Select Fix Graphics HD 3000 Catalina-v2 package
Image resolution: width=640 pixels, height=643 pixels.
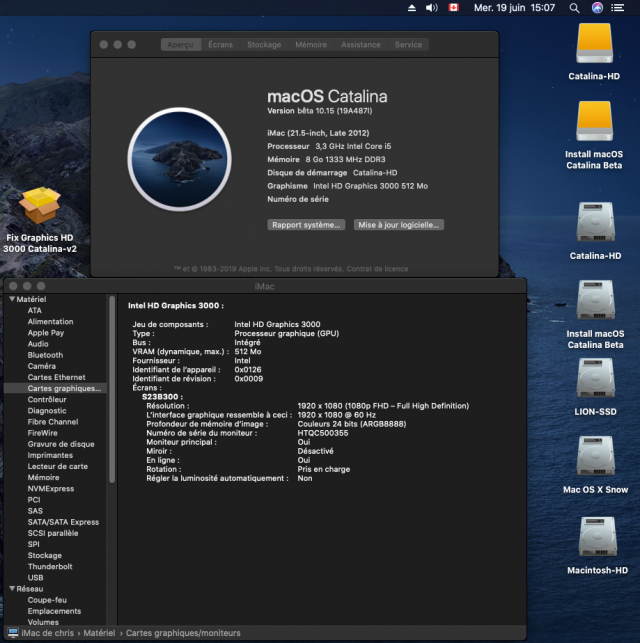pyautogui.click(x=40, y=205)
